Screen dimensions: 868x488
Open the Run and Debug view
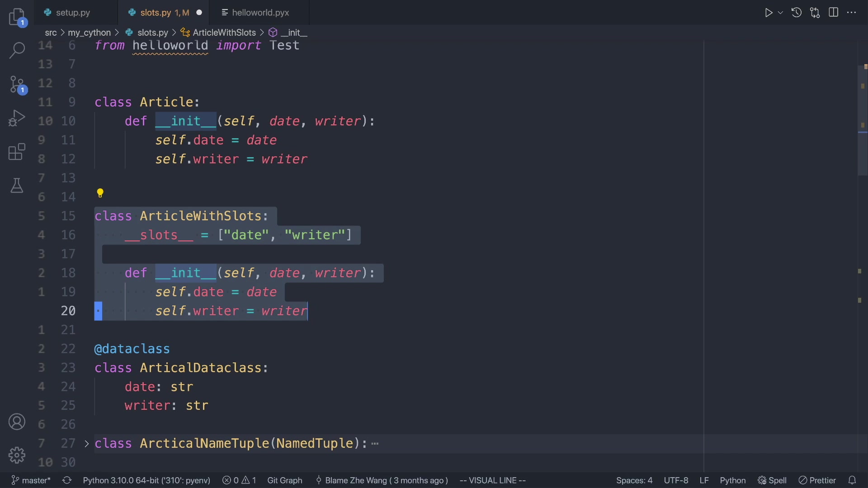click(17, 118)
